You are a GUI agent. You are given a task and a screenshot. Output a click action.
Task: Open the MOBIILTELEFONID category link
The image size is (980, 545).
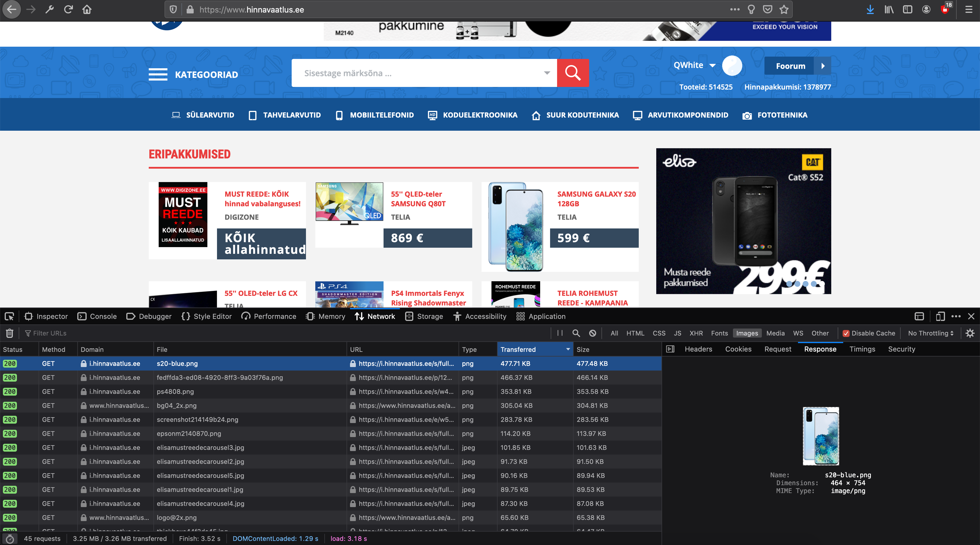tap(375, 115)
